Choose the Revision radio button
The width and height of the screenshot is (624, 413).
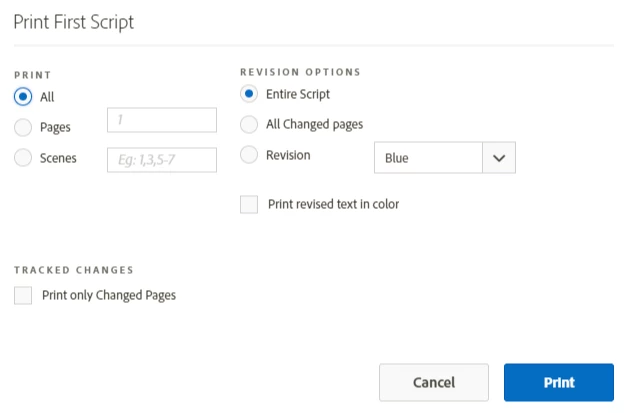(x=249, y=155)
